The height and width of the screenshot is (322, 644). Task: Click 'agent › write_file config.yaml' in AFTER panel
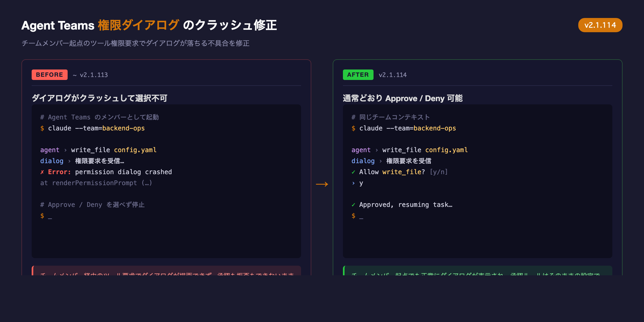[409, 150]
